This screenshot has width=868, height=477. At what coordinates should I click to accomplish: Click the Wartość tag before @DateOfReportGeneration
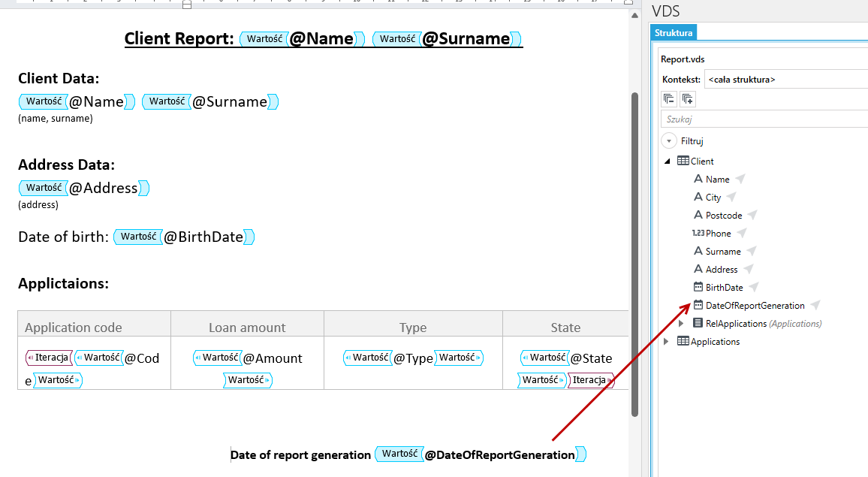coord(399,454)
